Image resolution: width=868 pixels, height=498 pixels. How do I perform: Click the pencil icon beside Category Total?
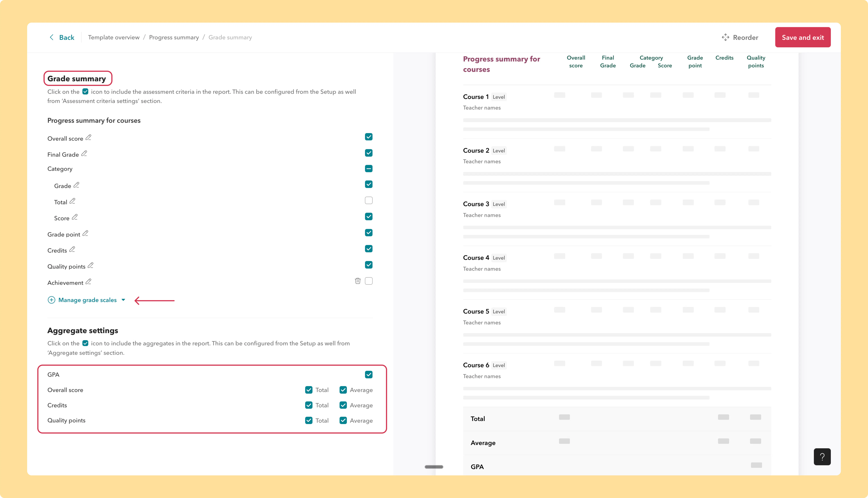tap(72, 201)
